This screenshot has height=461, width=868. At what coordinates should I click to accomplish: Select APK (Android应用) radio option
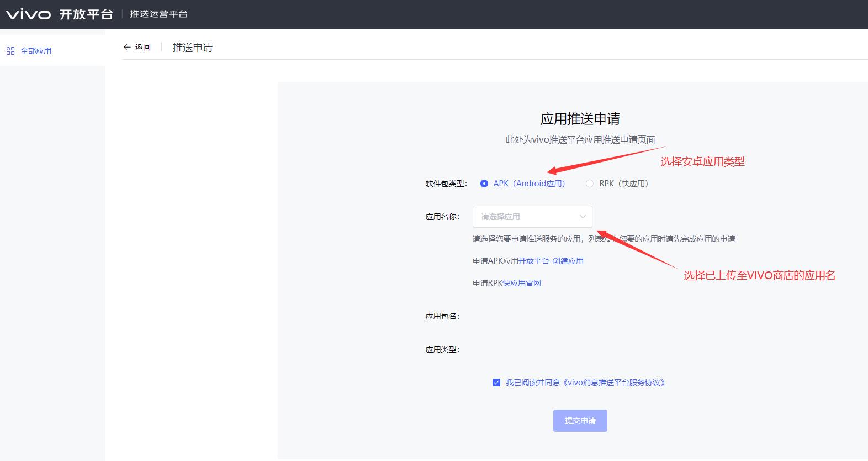(523, 184)
